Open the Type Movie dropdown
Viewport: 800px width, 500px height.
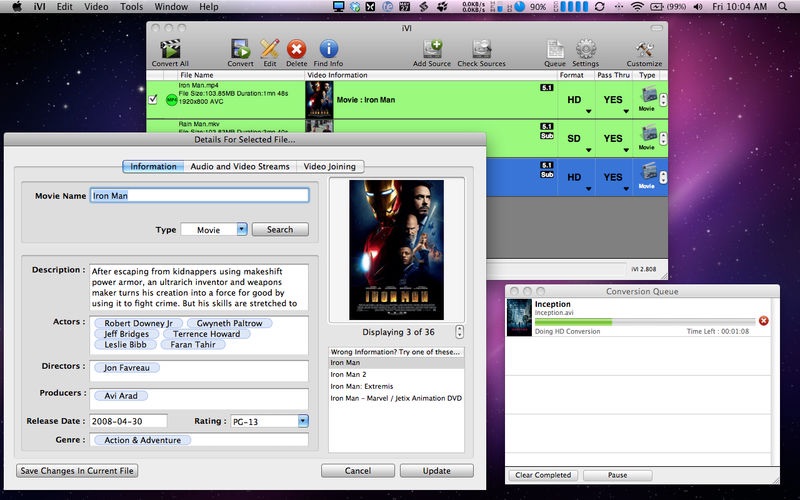coord(214,230)
